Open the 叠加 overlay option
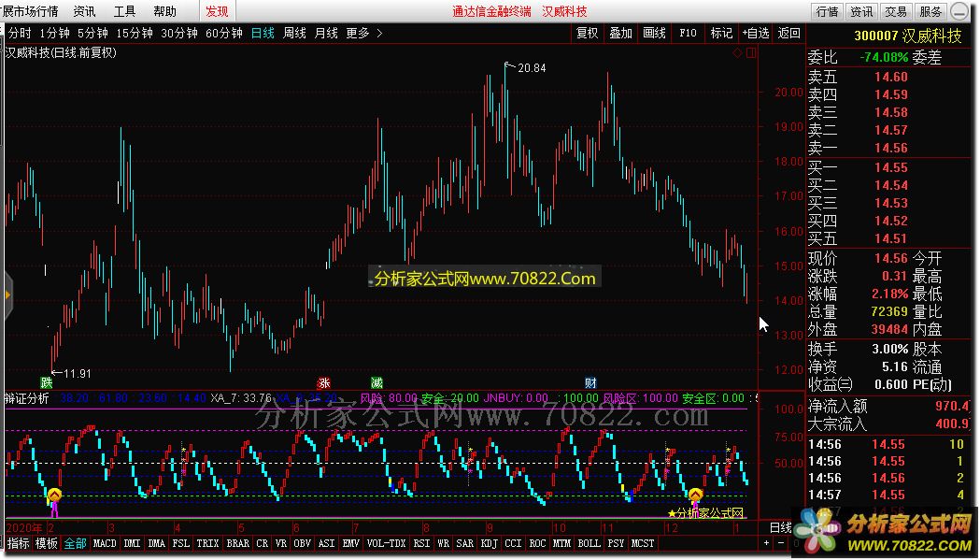980x560 pixels. (620, 33)
